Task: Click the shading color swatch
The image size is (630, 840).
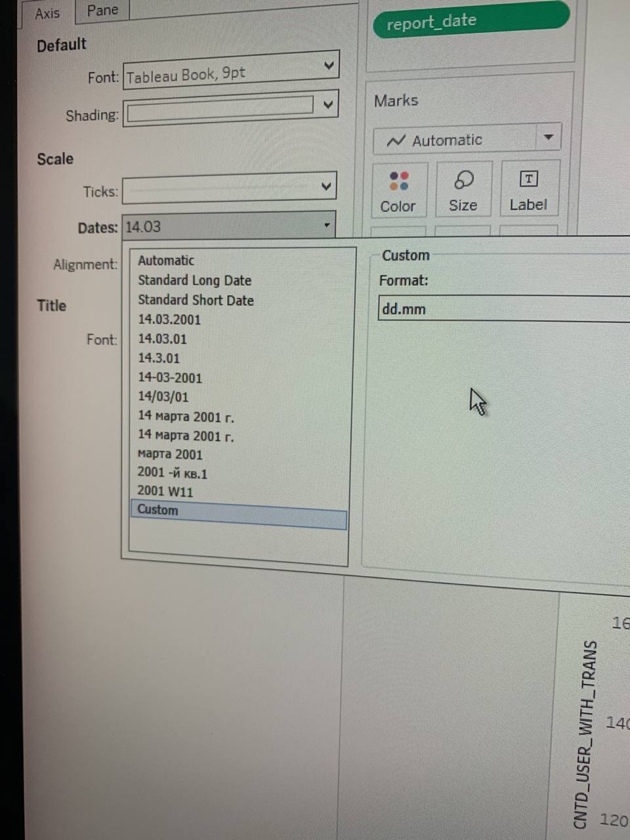Action: tap(220, 110)
